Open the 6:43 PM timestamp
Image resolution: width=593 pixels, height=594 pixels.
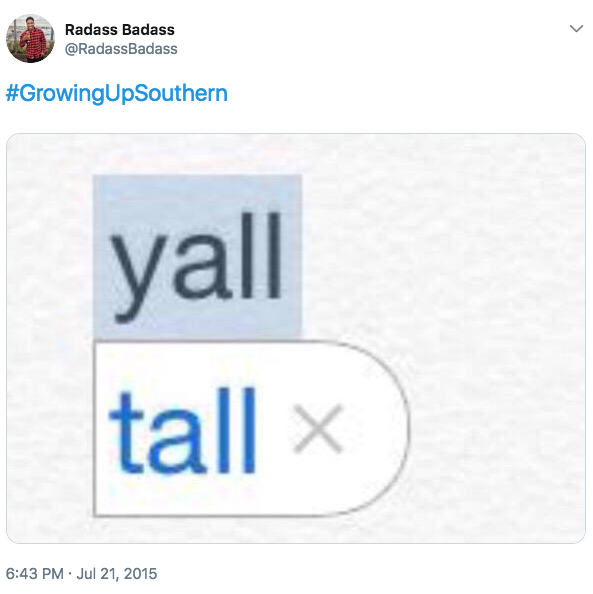tap(34, 574)
